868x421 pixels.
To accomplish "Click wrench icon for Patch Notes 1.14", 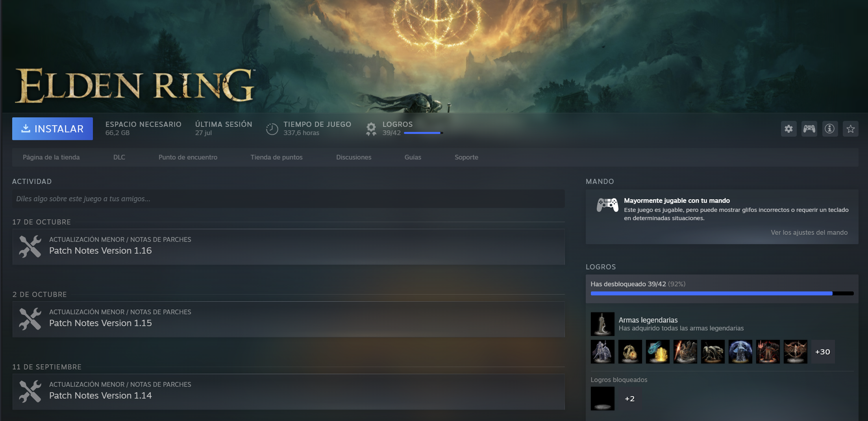I will click(30, 391).
